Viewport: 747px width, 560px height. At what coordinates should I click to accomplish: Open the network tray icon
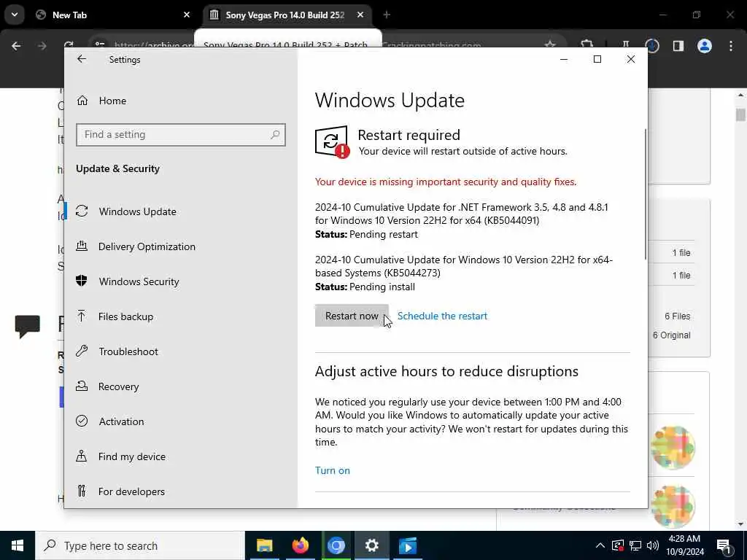(x=635, y=545)
